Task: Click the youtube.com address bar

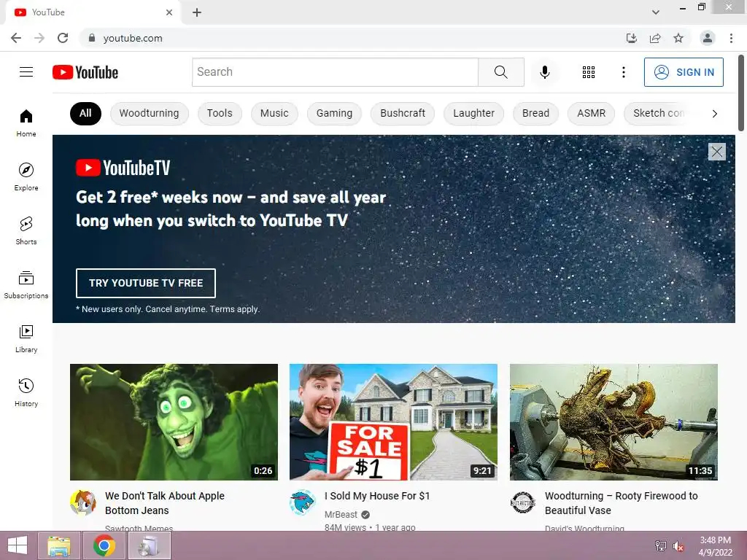Action: (352, 38)
